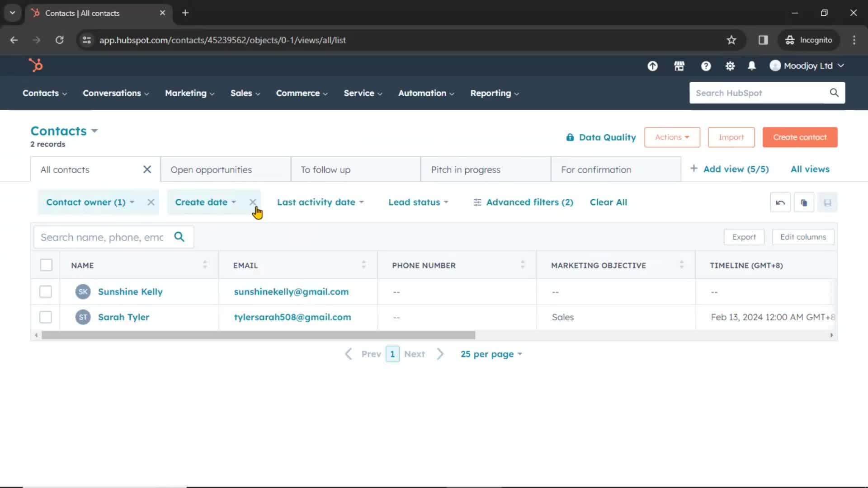Toggle the Sarah Tyler row checkbox
The height and width of the screenshot is (488, 868).
[46, 317]
